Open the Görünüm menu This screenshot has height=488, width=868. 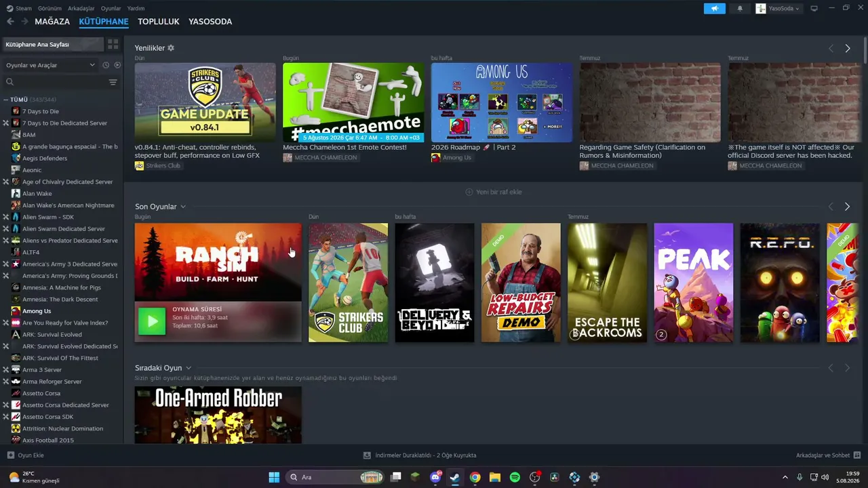click(50, 8)
